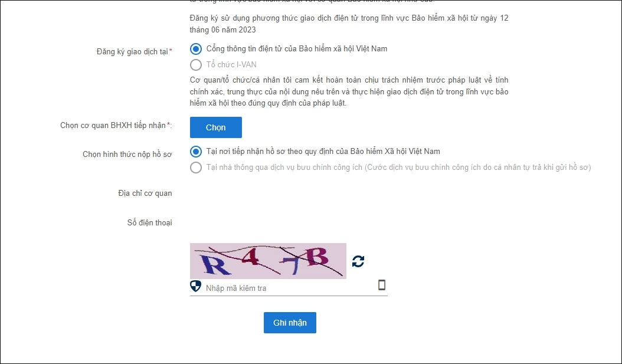Select Cổng thông tin điện tử radio option
This screenshot has width=622, height=364.
(x=196, y=48)
